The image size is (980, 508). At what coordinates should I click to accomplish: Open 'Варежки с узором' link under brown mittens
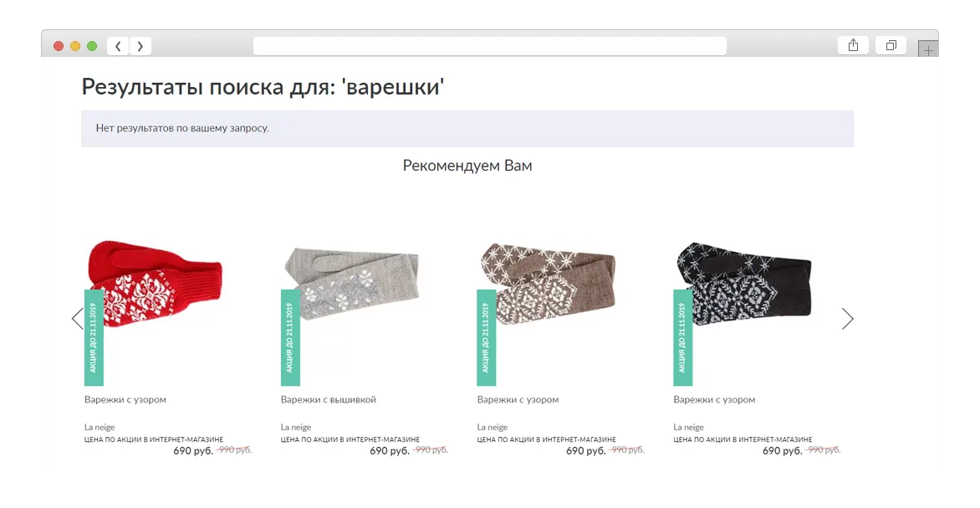click(x=518, y=399)
